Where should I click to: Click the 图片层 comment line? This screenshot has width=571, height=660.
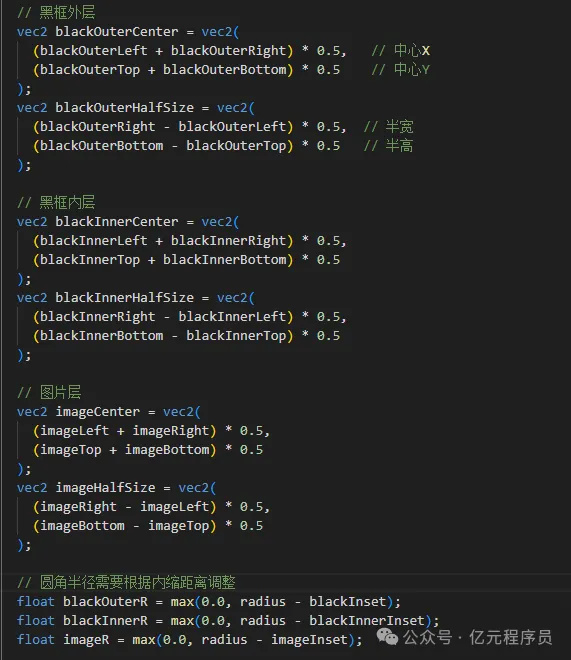(x=49, y=392)
